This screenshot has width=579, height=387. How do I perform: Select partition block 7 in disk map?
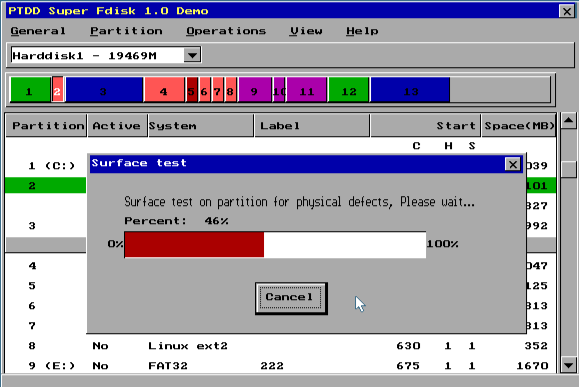[x=217, y=90]
